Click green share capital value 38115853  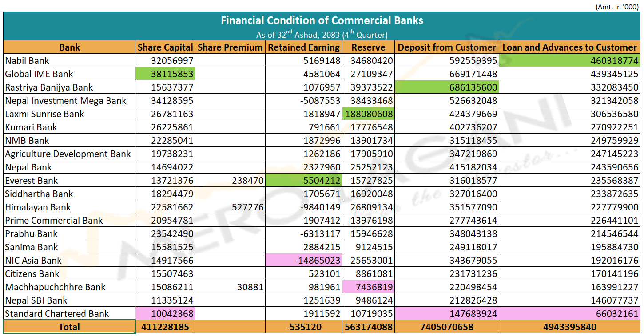coord(165,74)
